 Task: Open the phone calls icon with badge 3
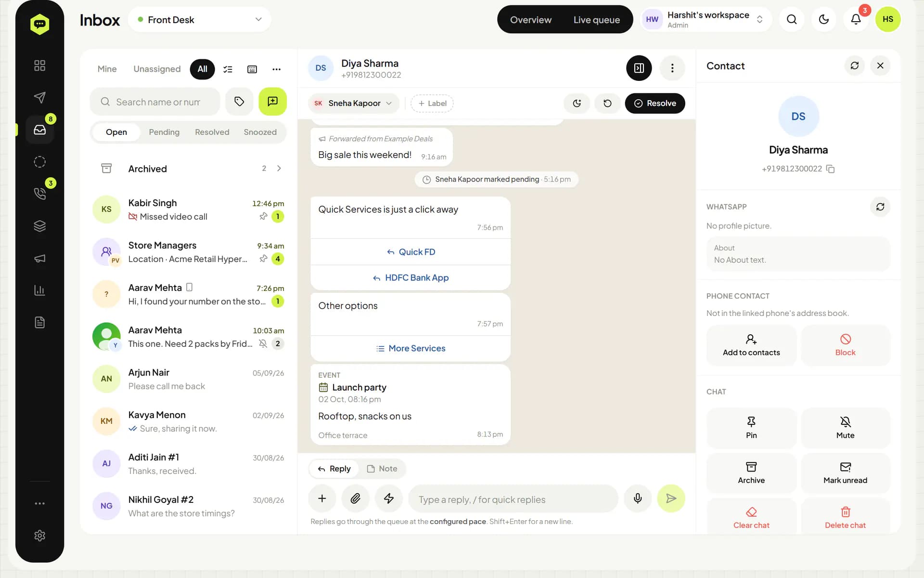(39, 194)
